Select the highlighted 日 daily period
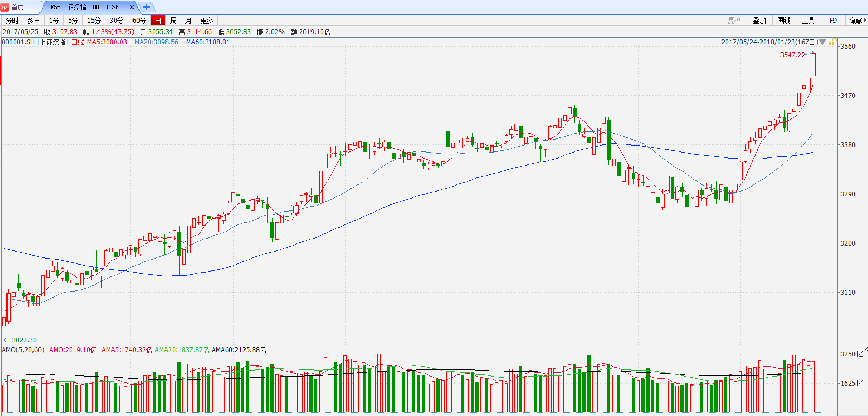Image resolution: width=868 pixels, height=416 pixels. coord(158,21)
